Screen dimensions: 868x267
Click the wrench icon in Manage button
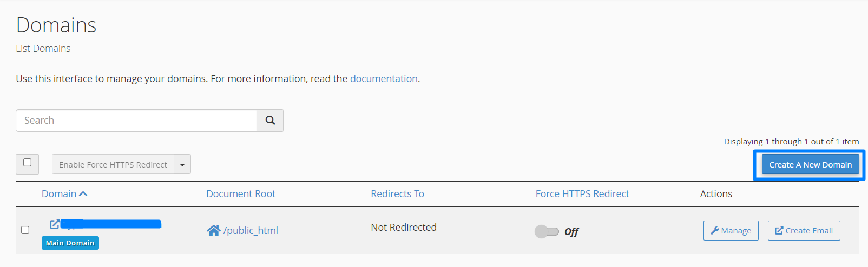[x=715, y=231]
